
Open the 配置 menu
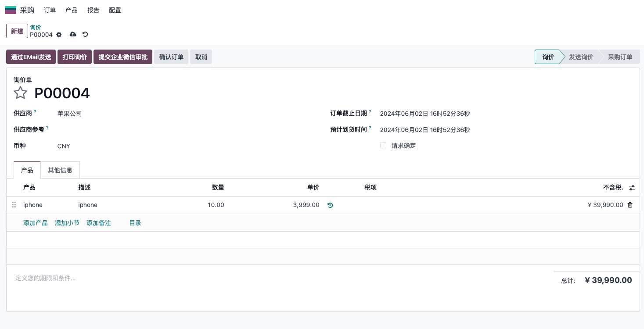pos(115,10)
